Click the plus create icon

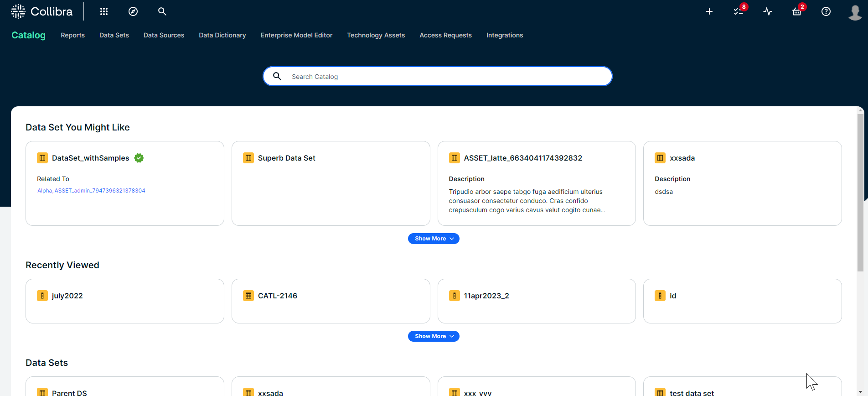point(709,11)
